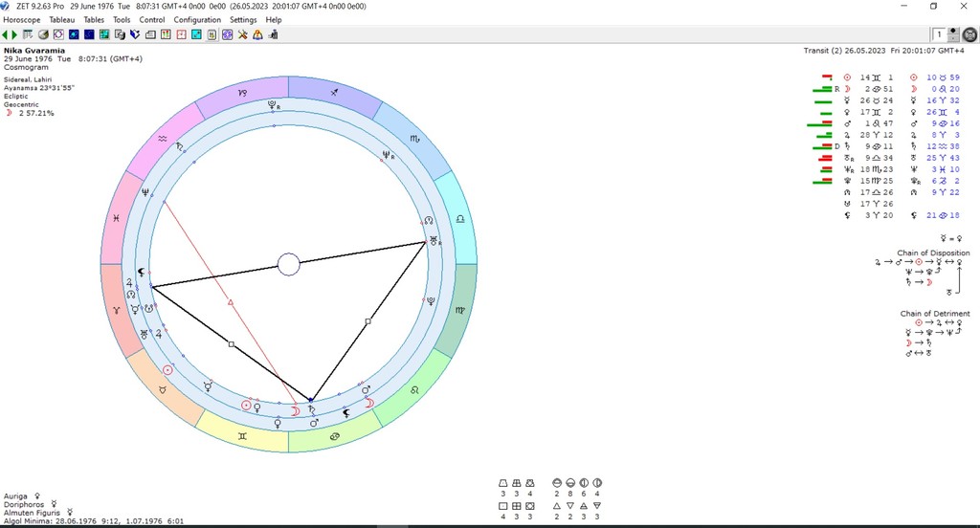Click the Gemini sign segment on wheel
The width and height of the screenshot is (980, 528).
(x=242, y=436)
